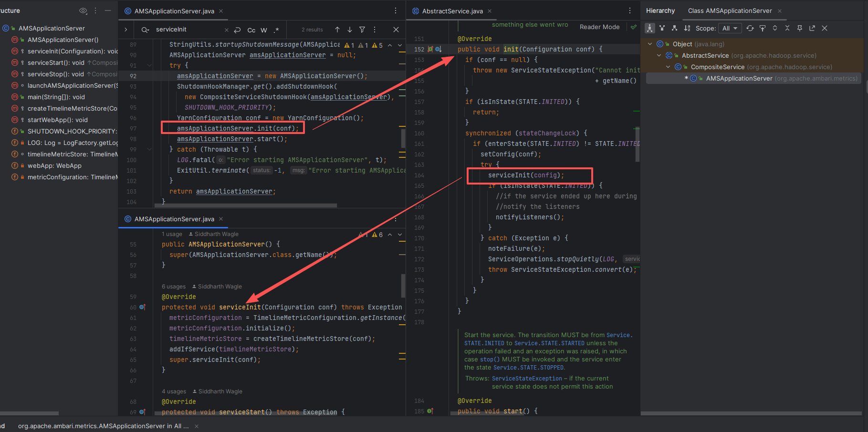The image size is (868, 432).
Task: Click autoscroll to source icon in Hierarchy
Action: tap(763, 28)
